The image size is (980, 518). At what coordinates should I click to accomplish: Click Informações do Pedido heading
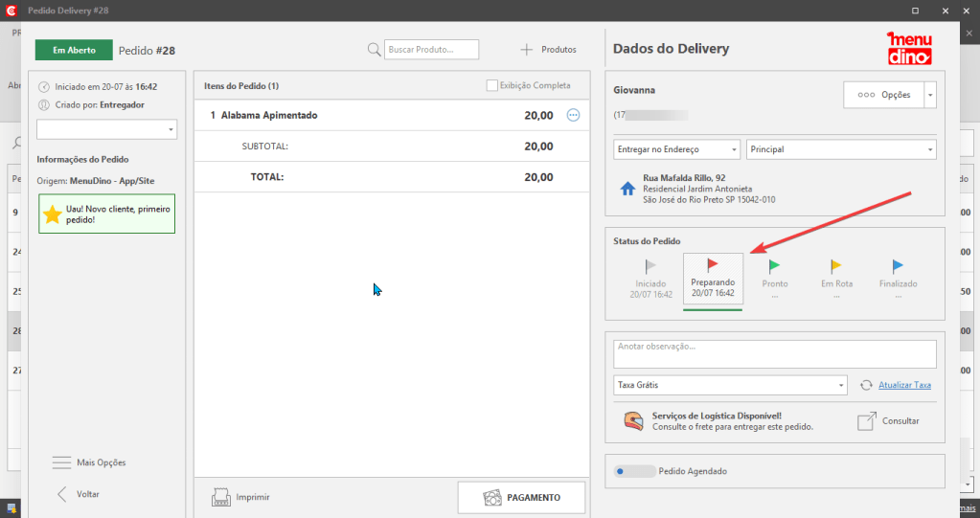[x=82, y=159]
